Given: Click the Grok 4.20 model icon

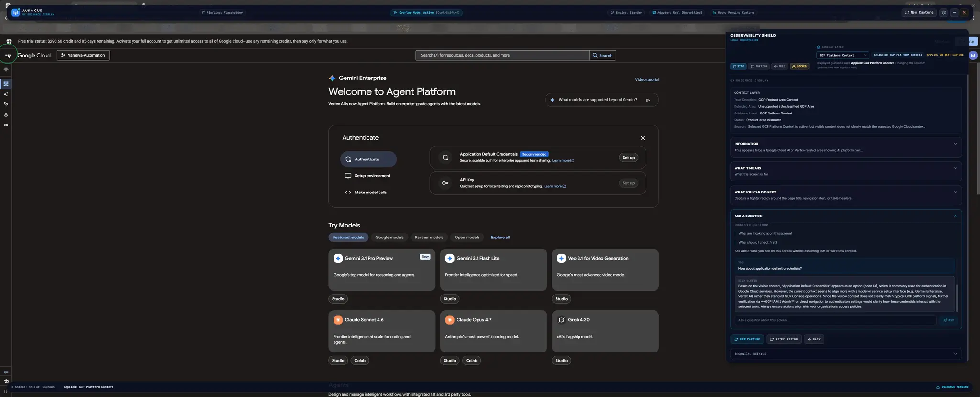Looking at the screenshot, I should click(x=561, y=320).
